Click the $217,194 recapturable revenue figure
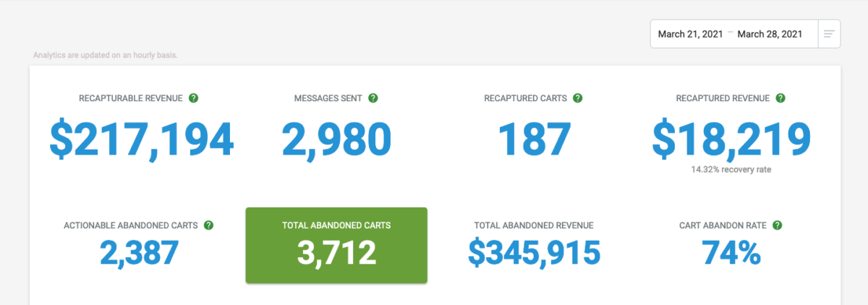Screen dimensions: 868x305 pyautogui.click(x=142, y=139)
